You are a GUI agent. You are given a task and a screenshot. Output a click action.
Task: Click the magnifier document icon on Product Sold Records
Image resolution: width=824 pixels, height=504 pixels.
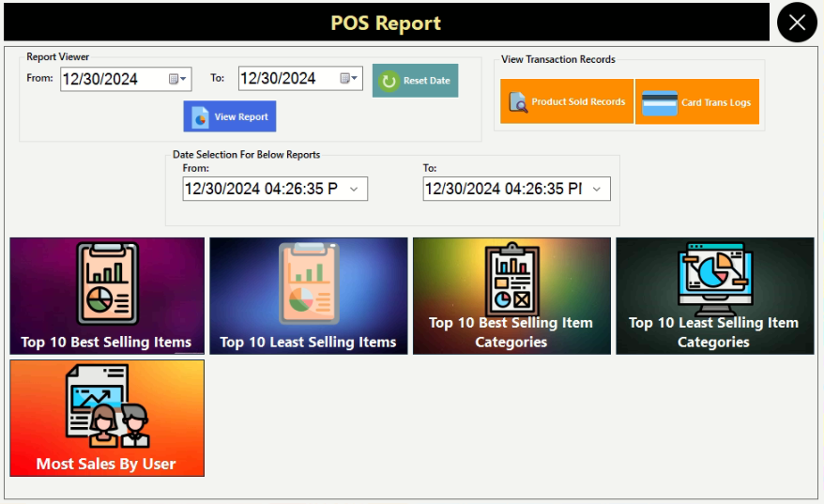click(518, 102)
